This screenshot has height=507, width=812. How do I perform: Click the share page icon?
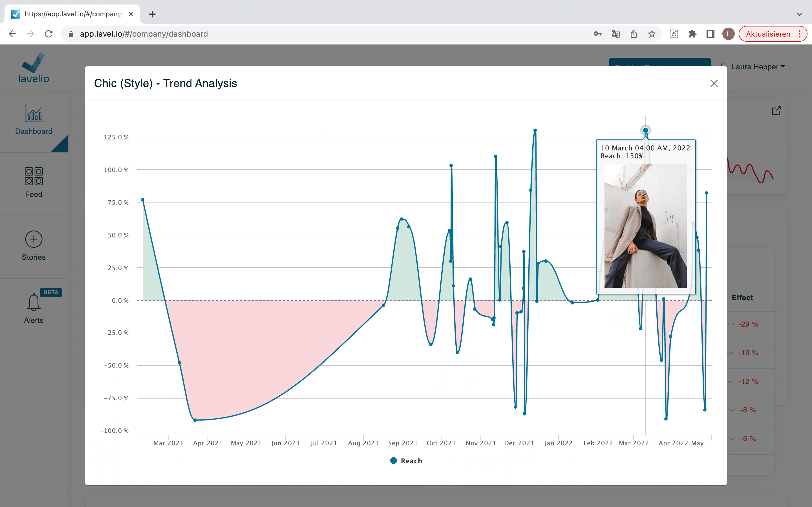[x=634, y=34]
